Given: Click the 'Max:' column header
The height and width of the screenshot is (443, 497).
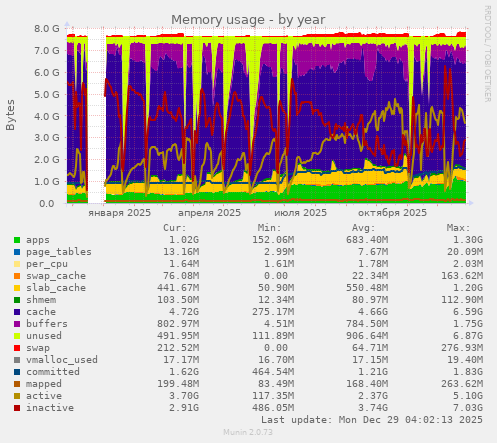Looking at the screenshot, I should click(x=458, y=228).
